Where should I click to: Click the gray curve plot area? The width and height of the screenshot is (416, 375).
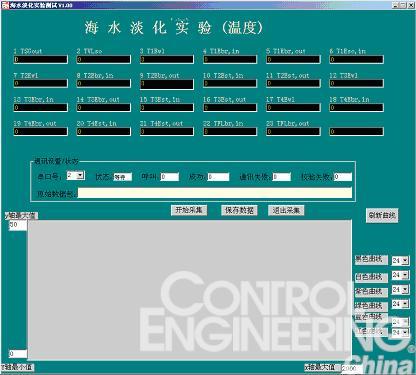click(189, 290)
